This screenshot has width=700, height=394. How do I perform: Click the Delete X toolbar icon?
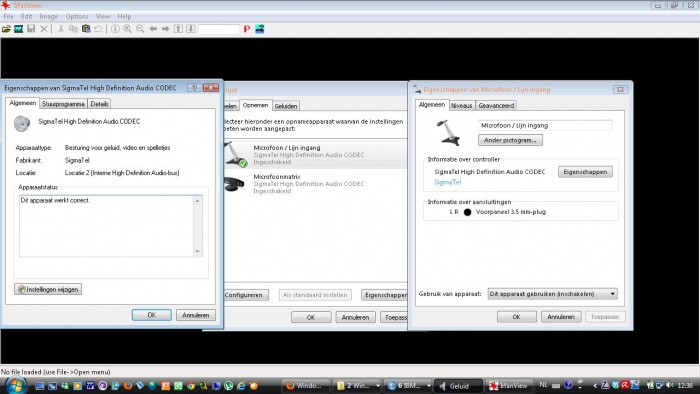(x=44, y=29)
